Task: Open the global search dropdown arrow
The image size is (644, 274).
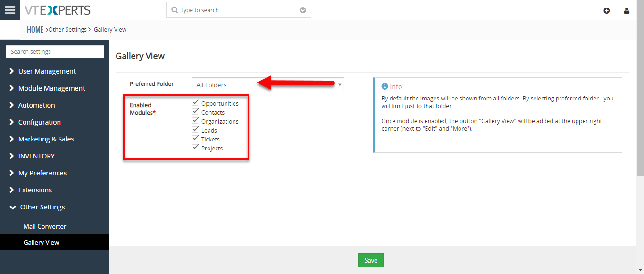Action: (303, 10)
